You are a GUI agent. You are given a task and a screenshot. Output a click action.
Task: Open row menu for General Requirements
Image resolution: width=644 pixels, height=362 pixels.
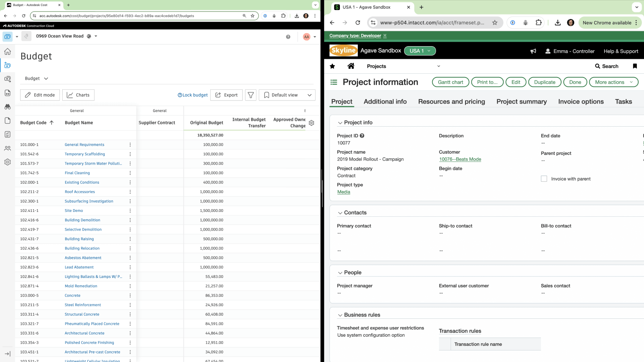pyautogui.click(x=130, y=145)
